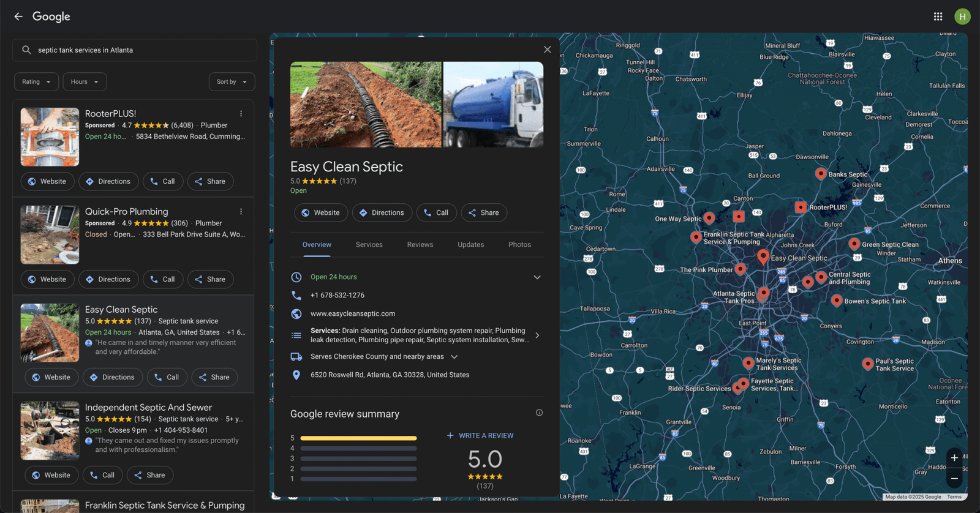Switch to the Overview tab

pos(317,245)
